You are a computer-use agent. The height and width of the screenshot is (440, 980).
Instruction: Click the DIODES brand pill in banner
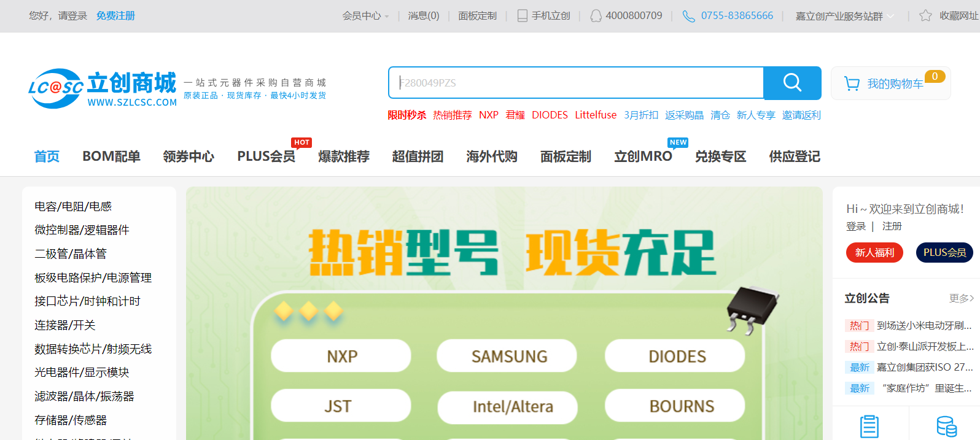pyautogui.click(x=675, y=356)
